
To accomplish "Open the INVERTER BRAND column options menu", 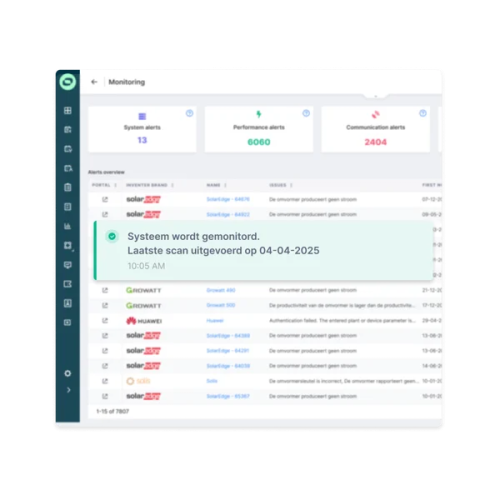I will [172, 185].
